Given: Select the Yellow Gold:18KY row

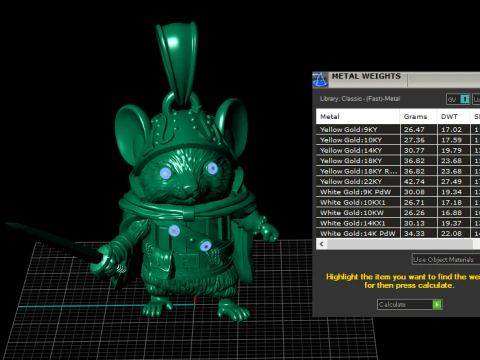Looking at the screenshot, I should [x=398, y=161].
